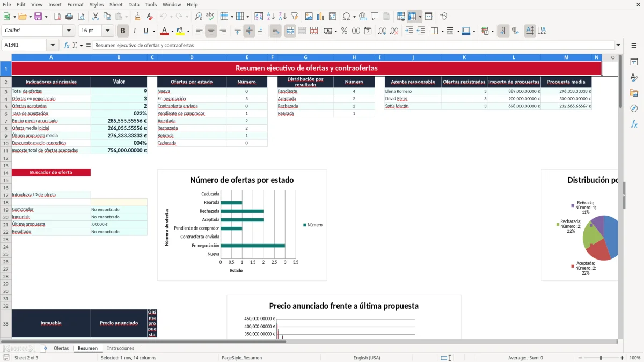Click column header M
The width and height of the screenshot is (644, 362).
(x=566, y=57)
